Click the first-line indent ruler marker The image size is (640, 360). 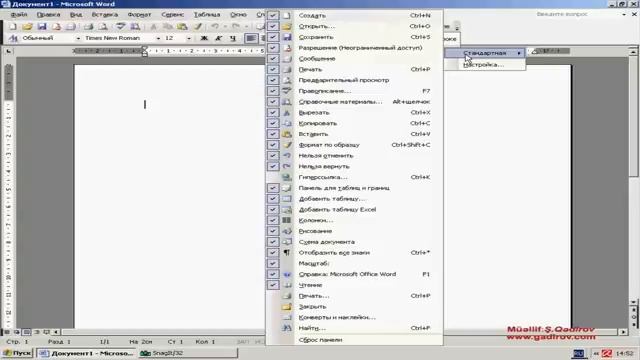(x=144, y=49)
